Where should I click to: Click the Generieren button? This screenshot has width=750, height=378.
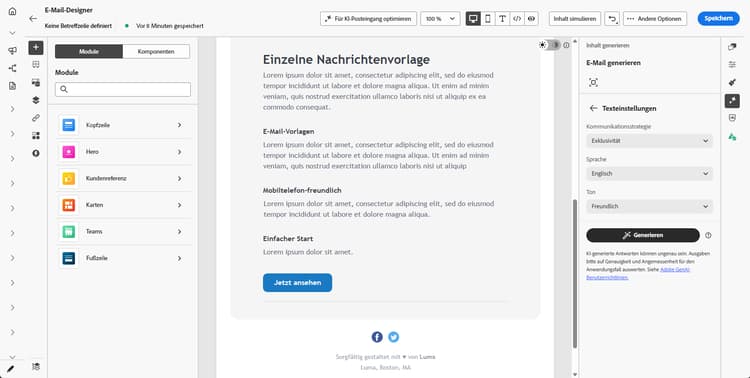pyautogui.click(x=643, y=235)
